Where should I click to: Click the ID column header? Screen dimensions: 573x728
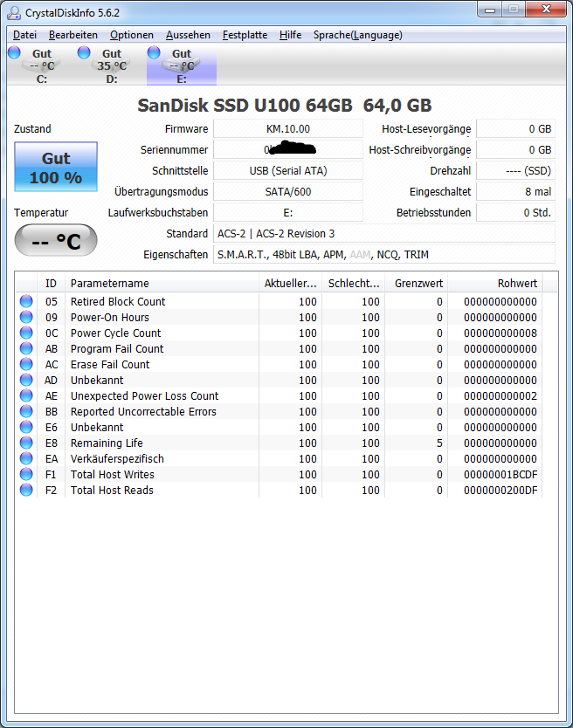51,283
